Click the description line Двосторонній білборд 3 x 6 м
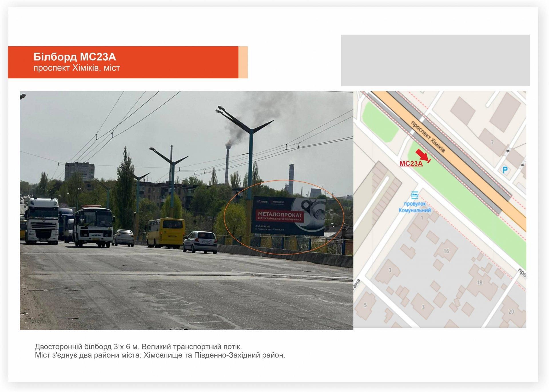The height and width of the screenshot is (392, 549). (x=138, y=347)
